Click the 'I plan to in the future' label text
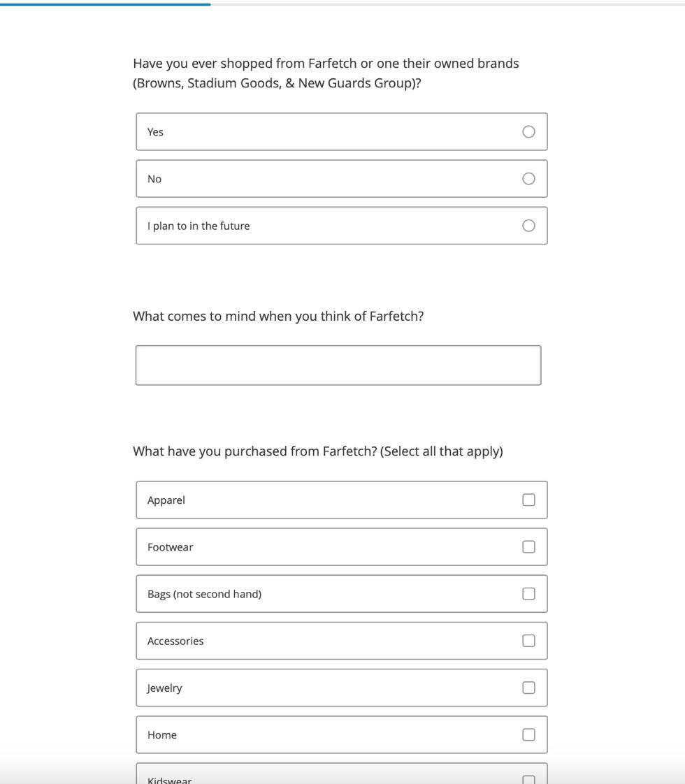This screenshot has width=685, height=784. coord(199,226)
